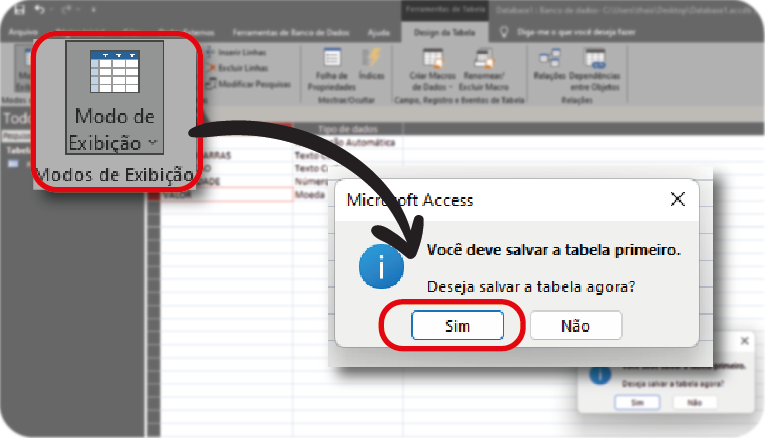Click Não in the large Microsoft Access dialog
Viewport: 765px width, 438px height.
point(576,325)
